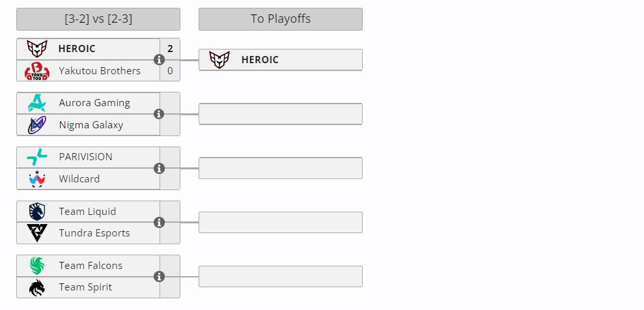This screenshot has height=310, width=644.
Task: Click the Team Spirit dragon logo
Action: (37, 287)
